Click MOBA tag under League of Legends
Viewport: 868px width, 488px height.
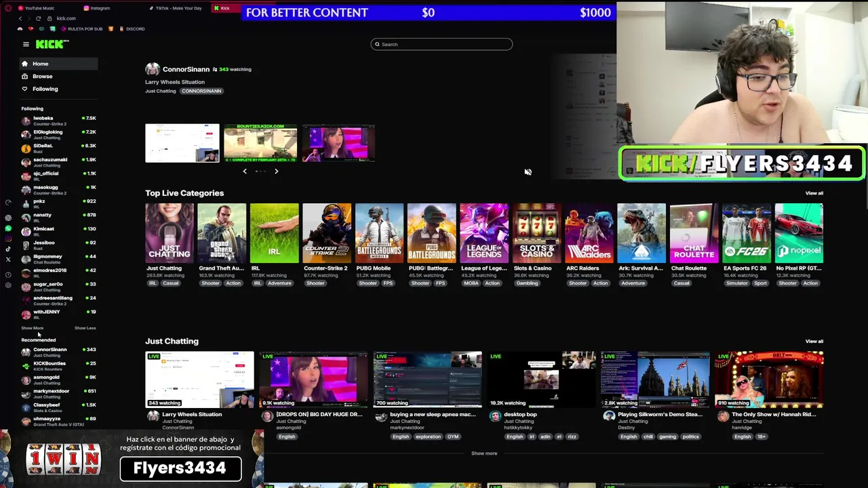(x=471, y=283)
